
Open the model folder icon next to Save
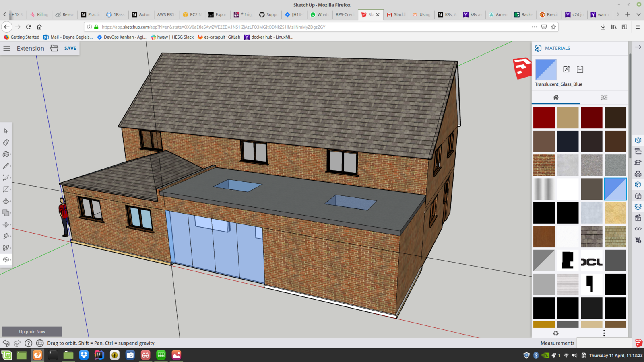point(54,48)
